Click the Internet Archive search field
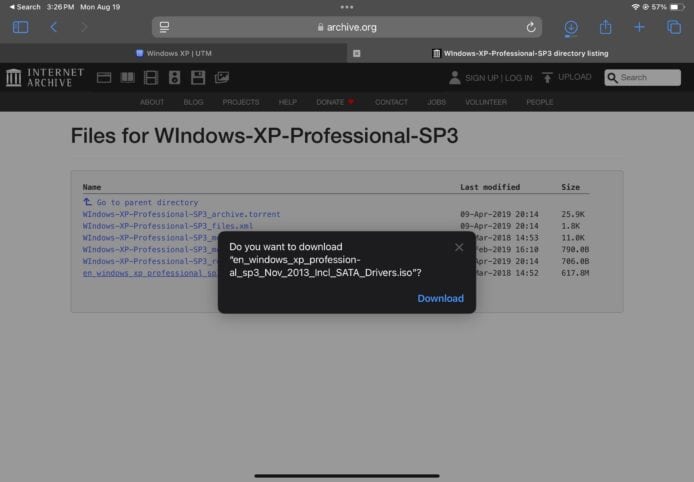The image size is (694, 482). [x=640, y=77]
